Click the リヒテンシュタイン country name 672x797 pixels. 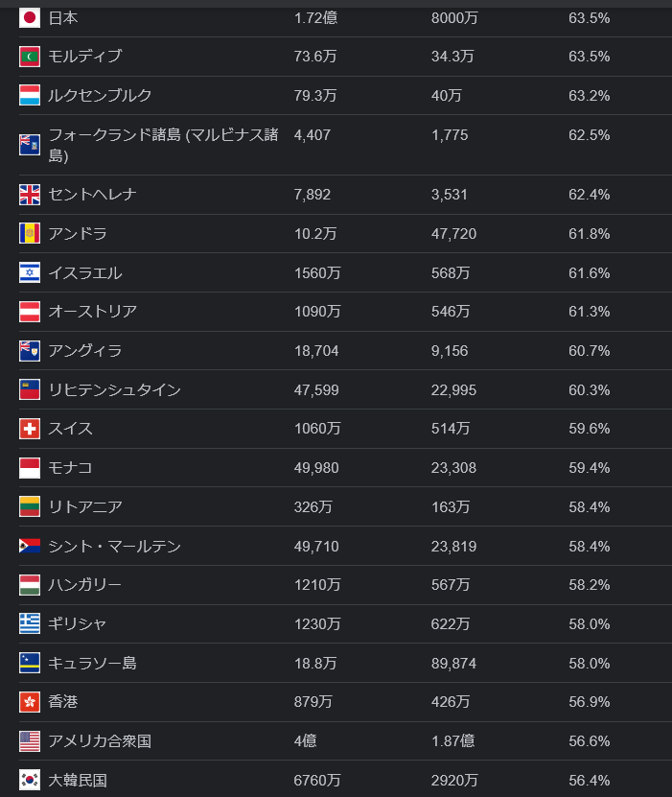click(x=114, y=389)
